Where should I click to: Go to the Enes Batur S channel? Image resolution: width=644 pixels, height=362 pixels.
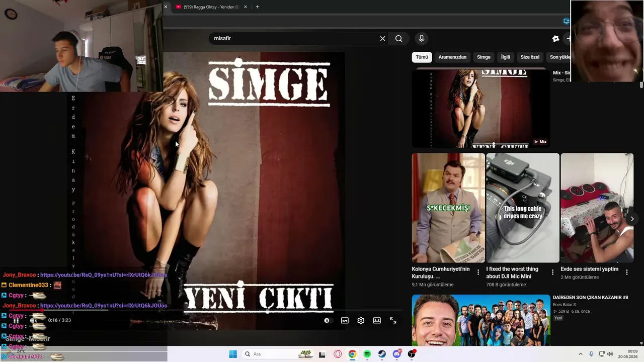coord(564,305)
